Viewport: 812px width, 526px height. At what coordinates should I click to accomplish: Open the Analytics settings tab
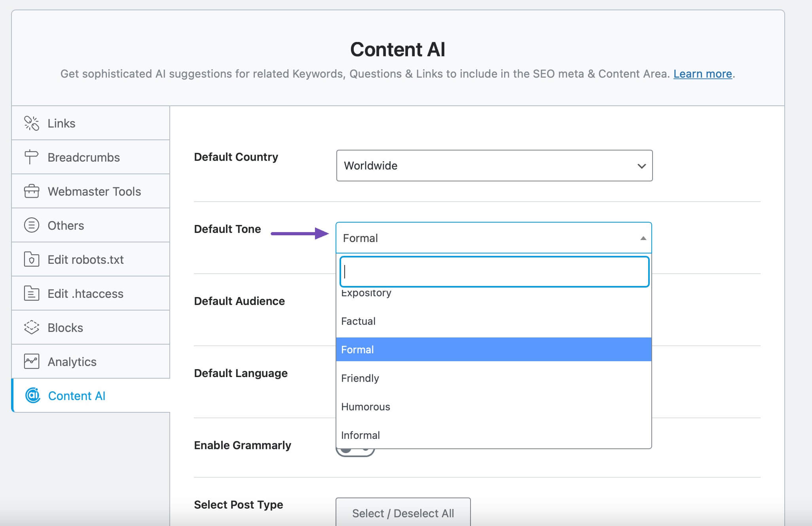[x=91, y=362]
